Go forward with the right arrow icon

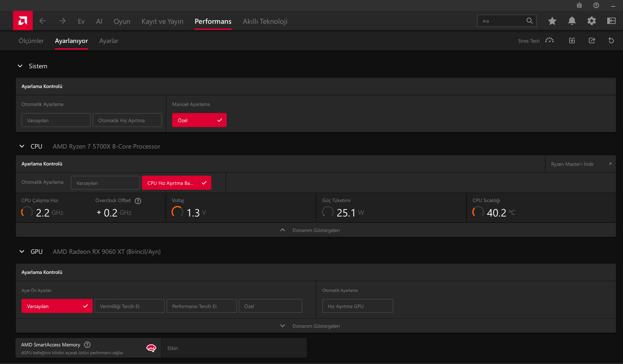tap(62, 21)
